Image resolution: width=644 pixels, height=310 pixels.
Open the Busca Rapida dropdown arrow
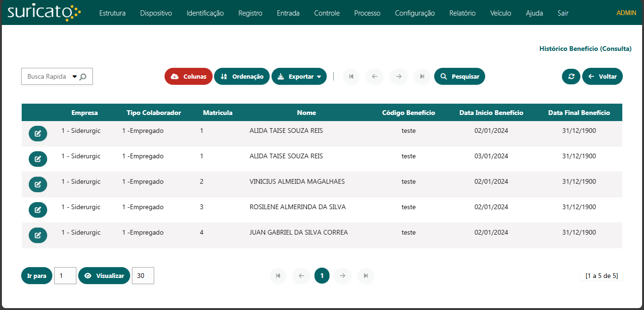click(74, 77)
